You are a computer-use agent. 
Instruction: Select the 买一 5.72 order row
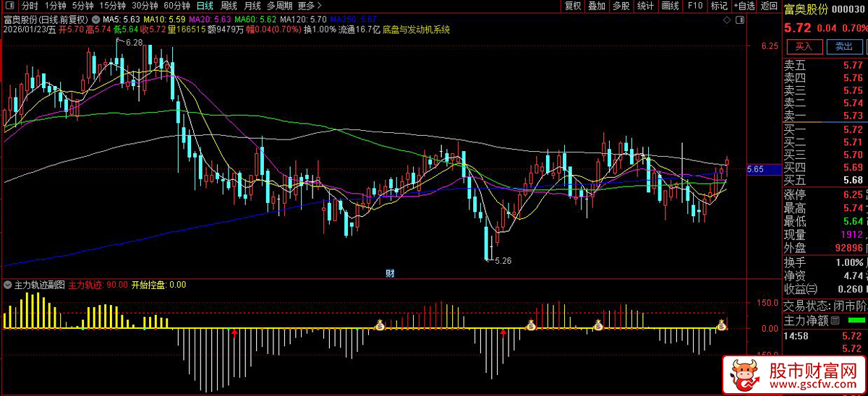[x=825, y=130]
